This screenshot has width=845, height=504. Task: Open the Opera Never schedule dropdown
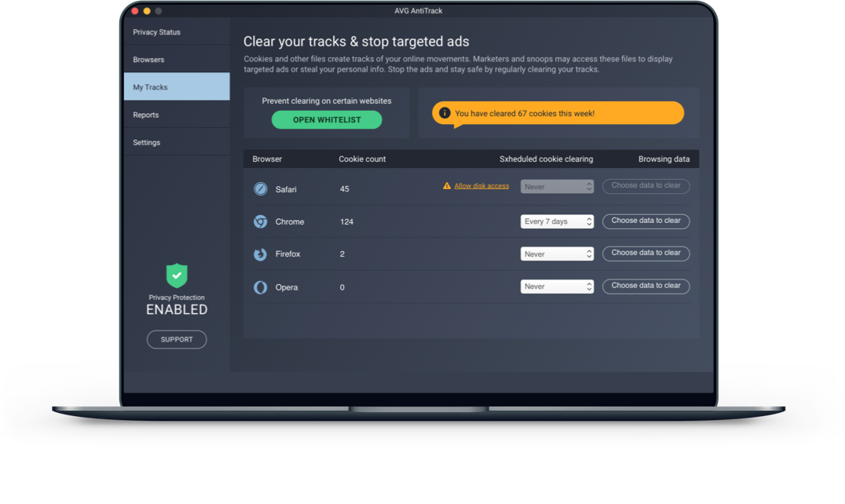click(557, 286)
